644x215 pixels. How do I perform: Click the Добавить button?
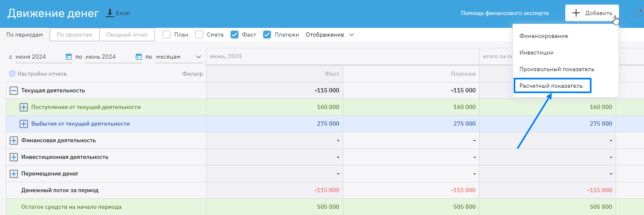tap(592, 13)
